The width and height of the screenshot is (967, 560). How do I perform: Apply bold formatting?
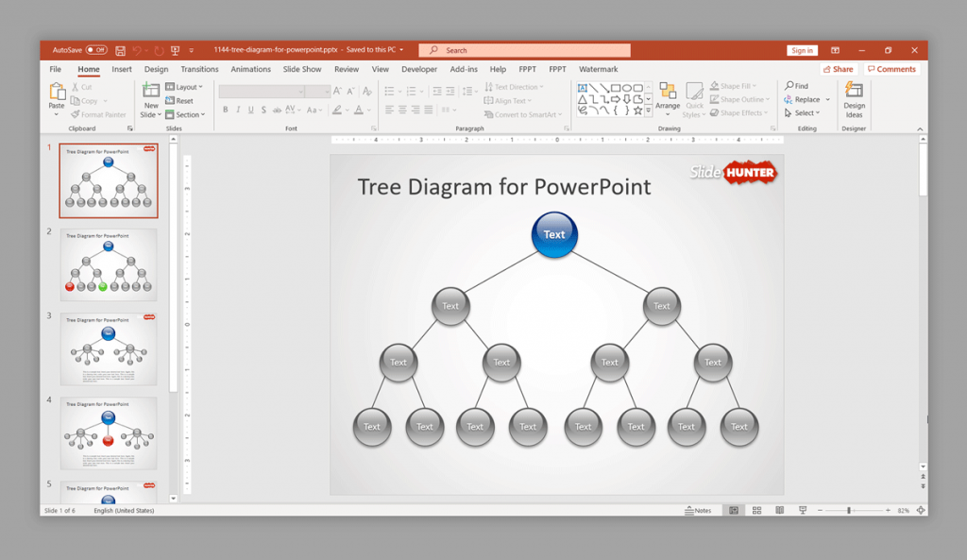(x=226, y=110)
